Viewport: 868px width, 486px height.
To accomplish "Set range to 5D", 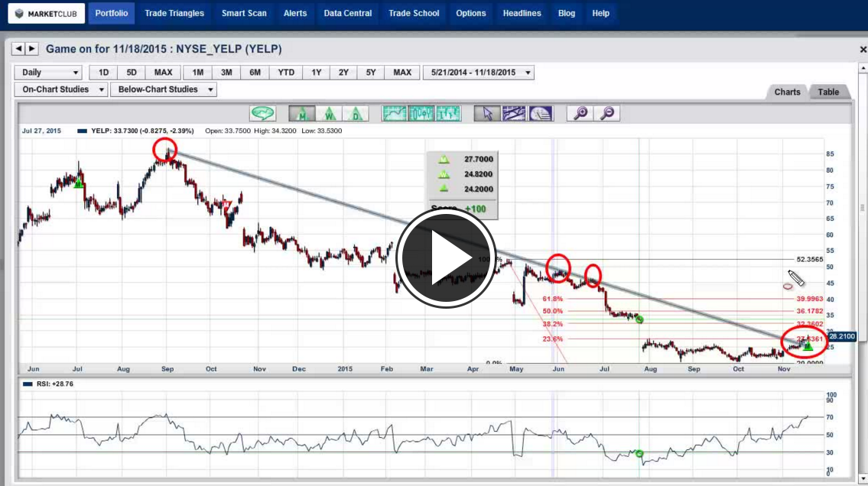I will pyautogui.click(x=132, y=73).
